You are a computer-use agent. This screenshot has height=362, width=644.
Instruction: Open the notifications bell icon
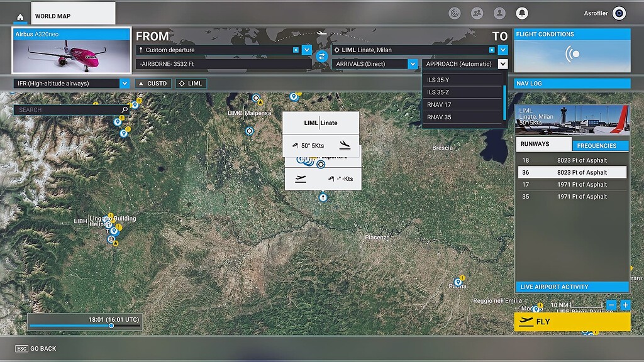(x=523, y=13)
